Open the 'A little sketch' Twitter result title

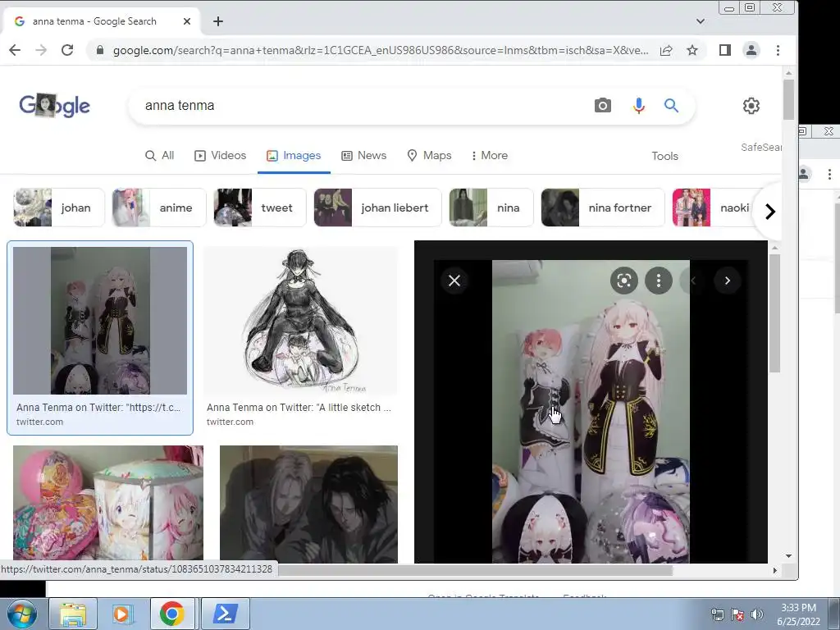(x=299, y=407)
